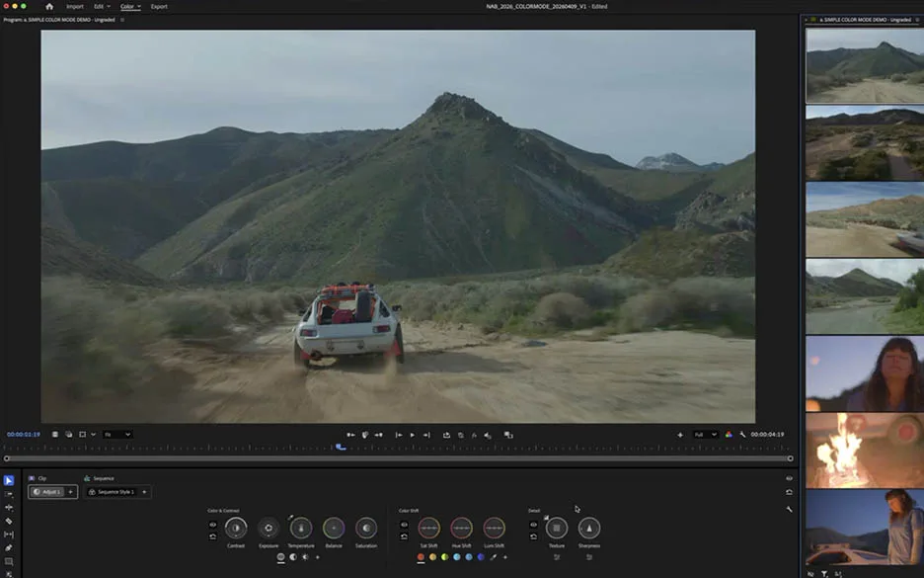Screen dimensions: 924x578
Task: Open the Program monitor panel menu
Action: click(x=122, y=20)
